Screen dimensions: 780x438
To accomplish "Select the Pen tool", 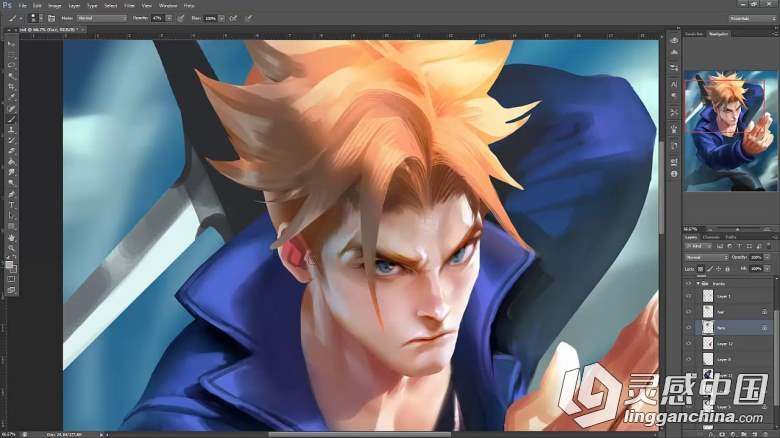I will pyautogui.click(x=11, y=194).
